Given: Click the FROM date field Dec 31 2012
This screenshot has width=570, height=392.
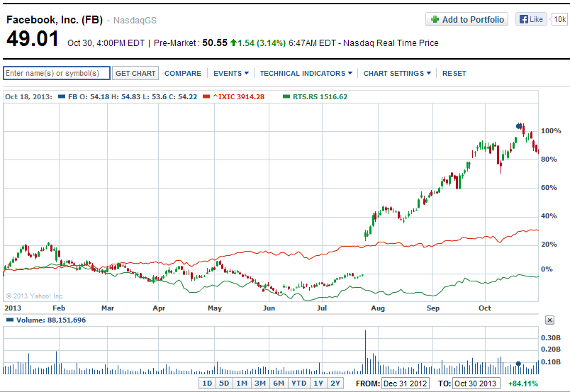Looking at the screenshot, I should [x=406, y=383].
